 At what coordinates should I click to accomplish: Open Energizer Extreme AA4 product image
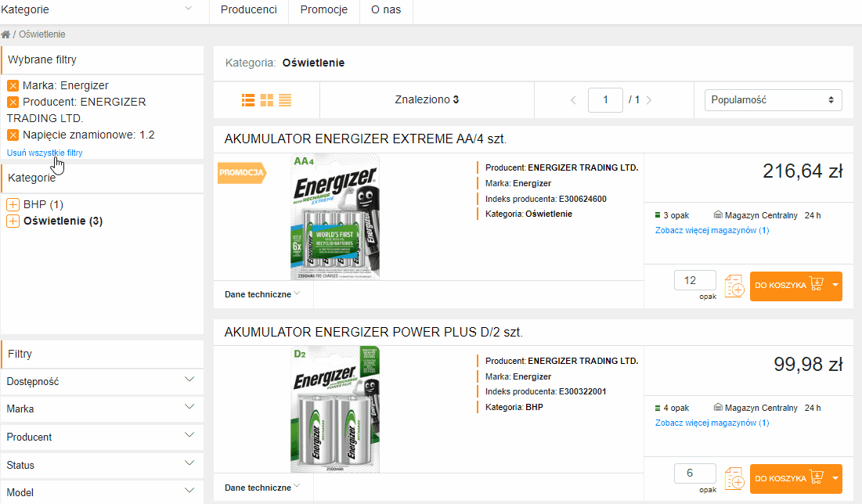[335, 217]
